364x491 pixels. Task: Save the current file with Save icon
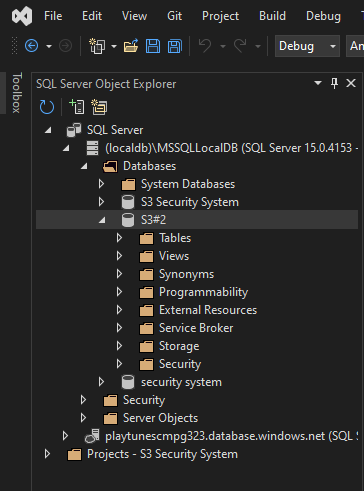[x=153, y=46]
